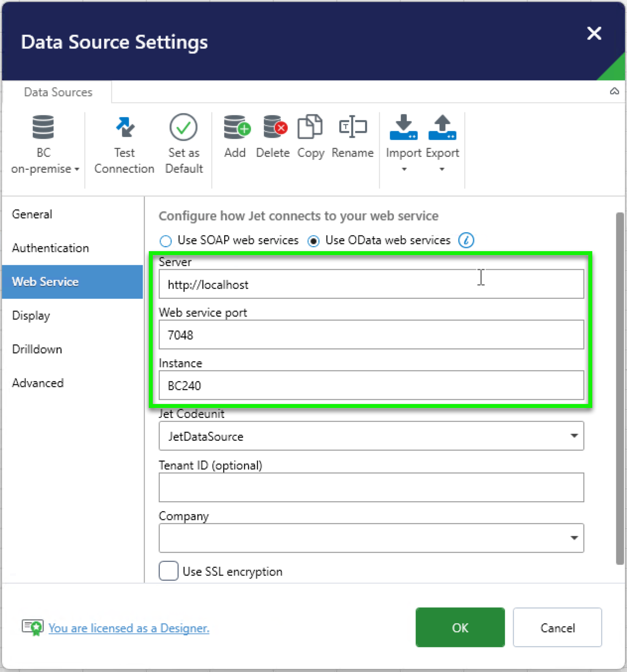Click the OK button

pyautogui.click(x=460, y=627)
